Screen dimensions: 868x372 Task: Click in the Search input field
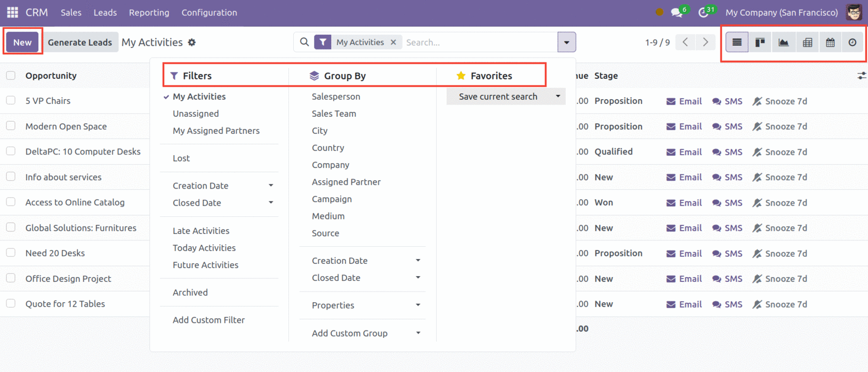pyautogui.click(x=480, y=42)
